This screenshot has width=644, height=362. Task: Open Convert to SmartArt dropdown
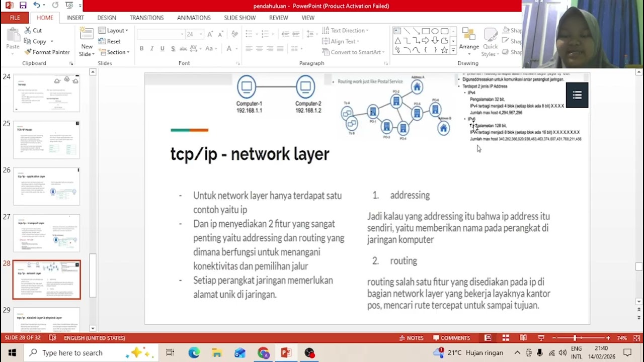(x=353, y=52)
